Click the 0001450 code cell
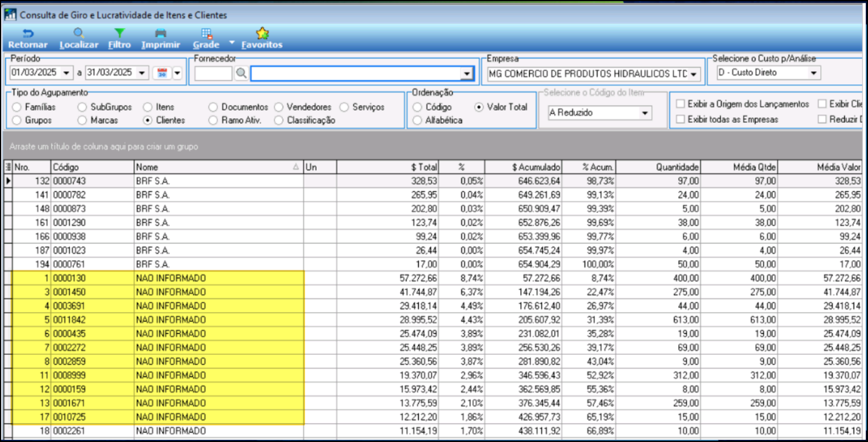Screen dimensions: 868x442 (93, 292)
